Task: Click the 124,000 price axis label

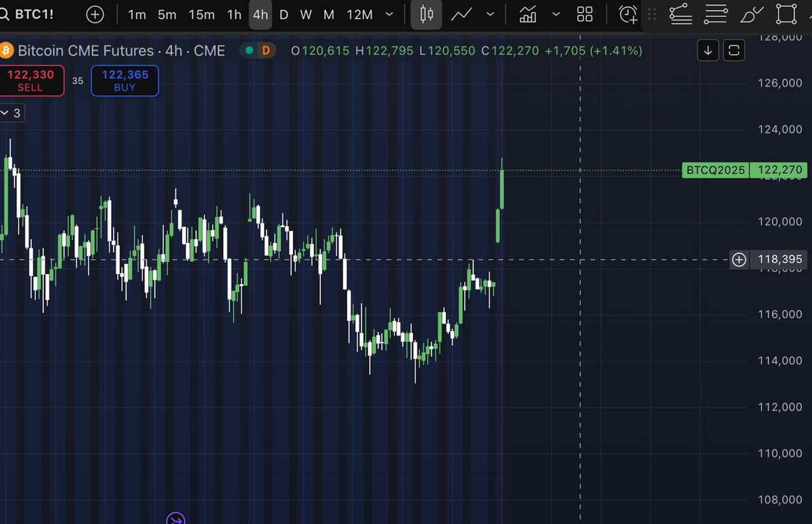Action: coord(780,129)
